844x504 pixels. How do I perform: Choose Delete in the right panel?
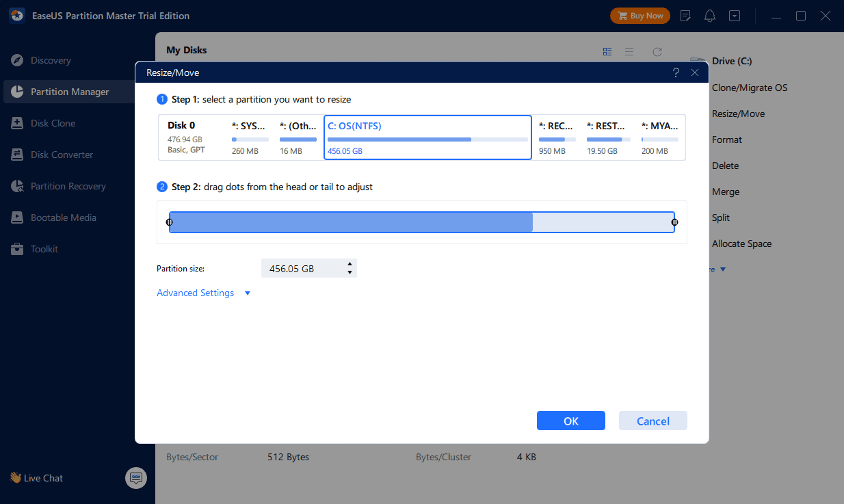point(725,165)
